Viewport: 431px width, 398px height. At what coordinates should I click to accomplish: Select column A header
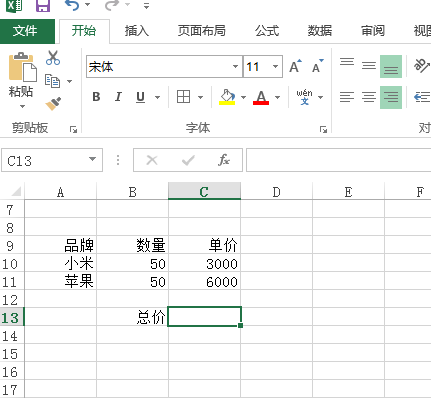click(60, 192)
